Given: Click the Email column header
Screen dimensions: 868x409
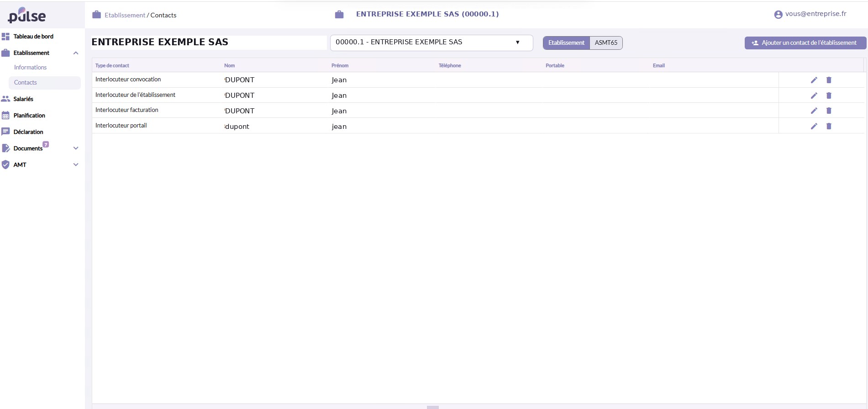Looking at the screenshot, I should click(x=658, y=65).
